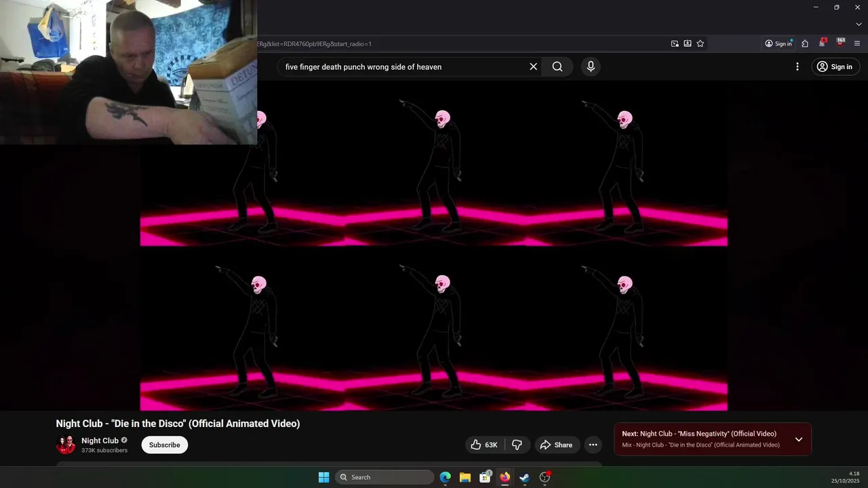Image resolution: width=868 pixels, height=488 pixels.
Task: Launch Microsoft Edge from the taskbar
Action: pos(446,477)
